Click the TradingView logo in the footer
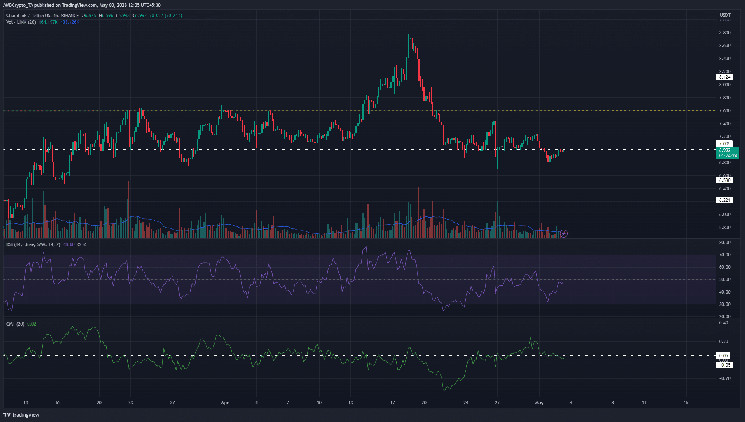The image size is (745, 422). (x=21, y=415)
